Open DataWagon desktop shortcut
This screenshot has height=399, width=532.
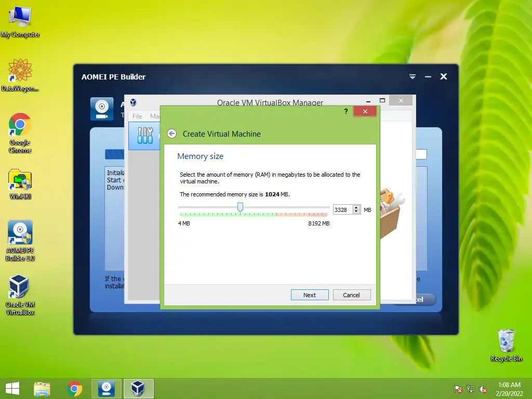click(20, 75)
